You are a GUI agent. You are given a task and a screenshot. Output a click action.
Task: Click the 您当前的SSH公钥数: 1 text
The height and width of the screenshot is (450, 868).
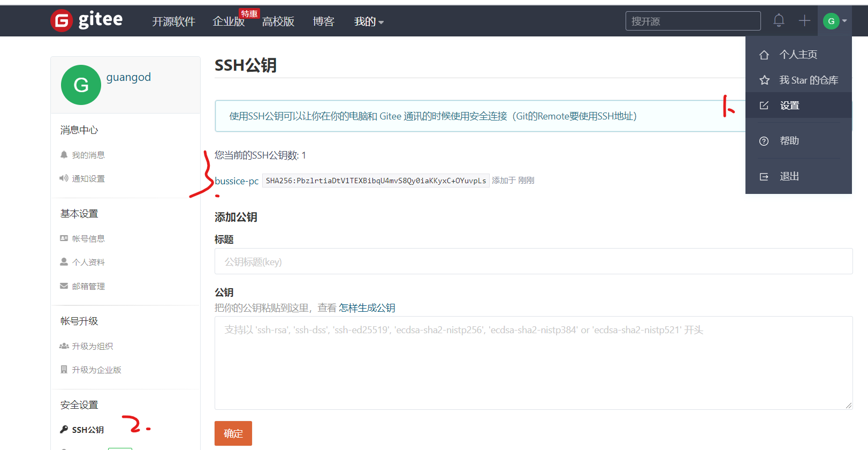click(x=260, y=155)
